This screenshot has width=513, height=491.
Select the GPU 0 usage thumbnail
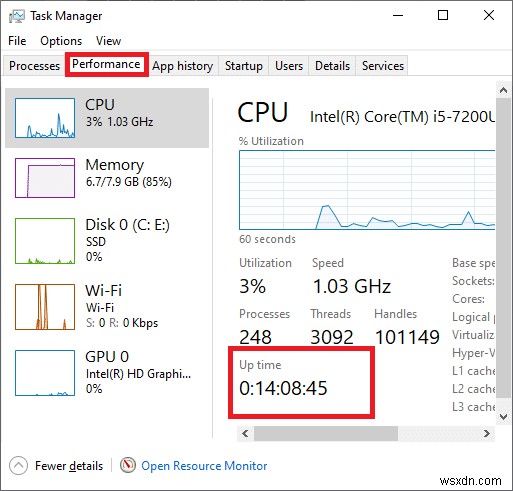[x=45, y=373]
